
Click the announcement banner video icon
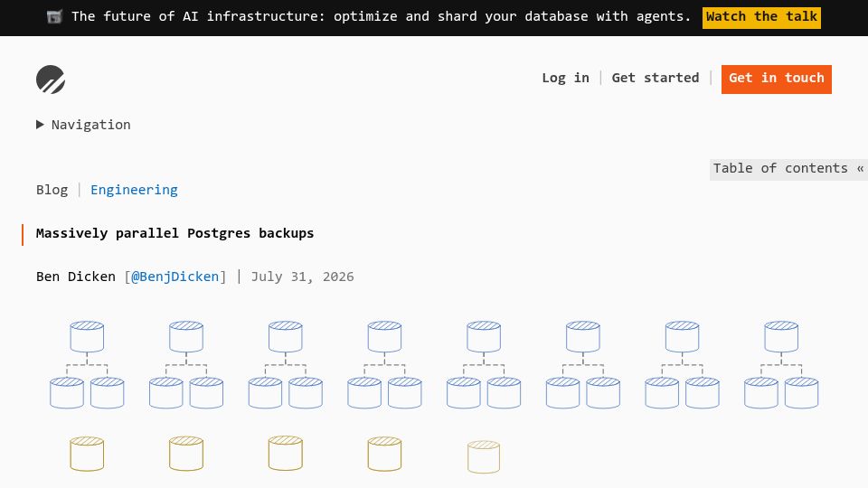(54, 17)
